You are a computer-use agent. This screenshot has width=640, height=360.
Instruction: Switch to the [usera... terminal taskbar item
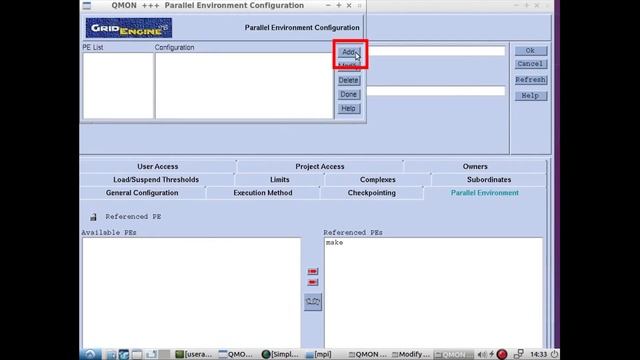point(193,354)
